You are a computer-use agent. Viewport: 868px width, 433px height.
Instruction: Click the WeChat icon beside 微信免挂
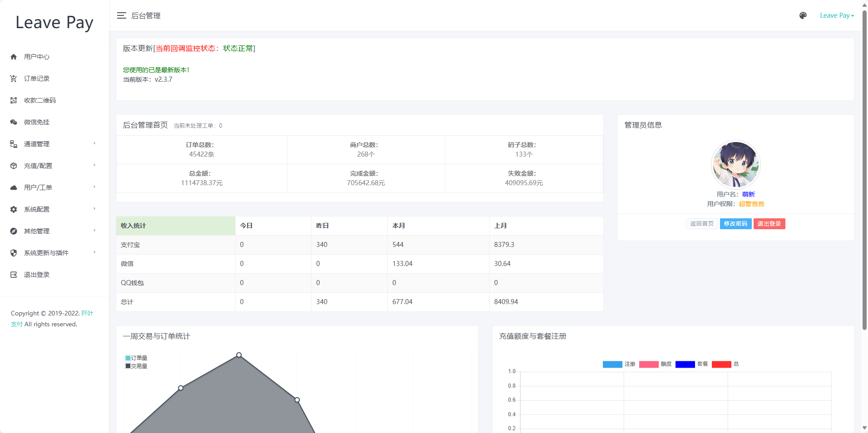[14, 122]
